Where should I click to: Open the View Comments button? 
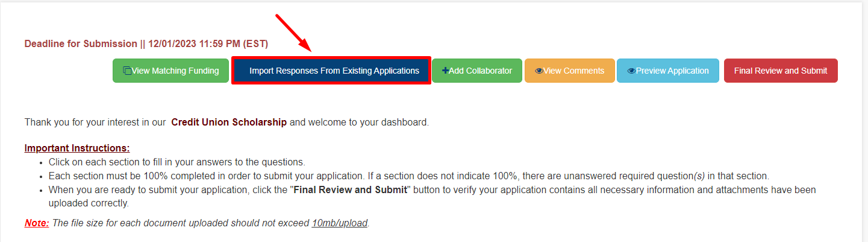(x=570, y=71)
